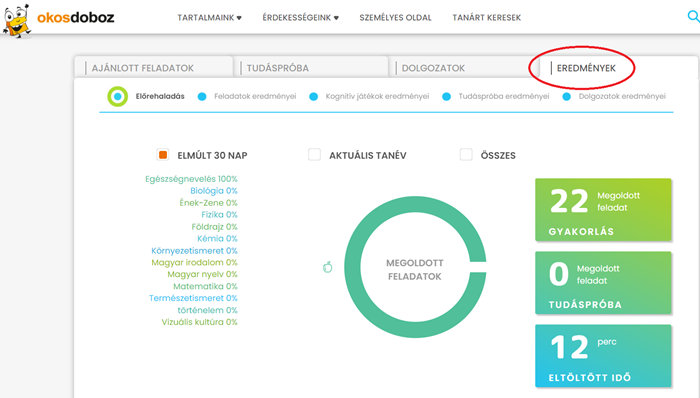The height and width of the screenshot is (398, 700).
Task: Uncheck the Elmúlt 30 nap checkbox
Action: pyautogui.click(x=163, y=155)
